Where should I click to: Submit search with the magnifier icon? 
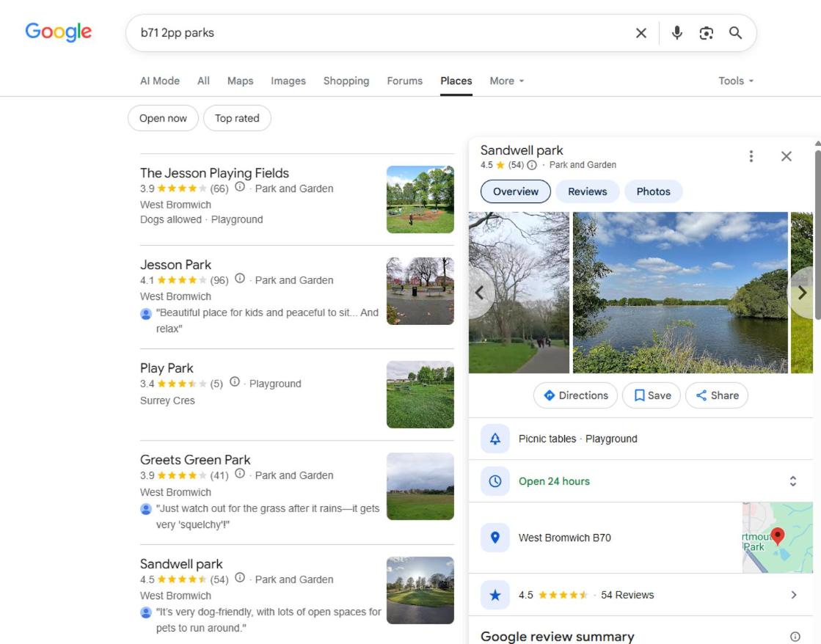pyautogui.click(x=735, y=33)
